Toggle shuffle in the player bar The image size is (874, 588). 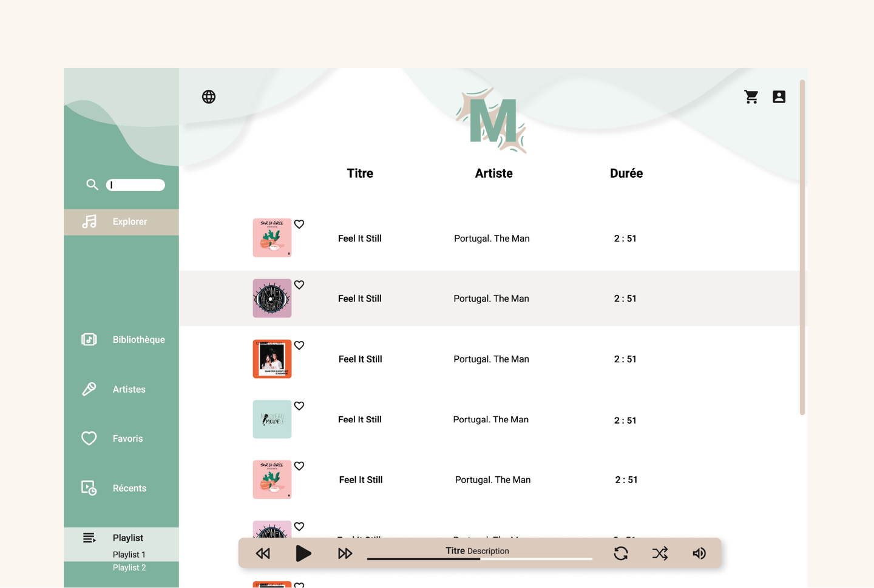tap(660, 553)
